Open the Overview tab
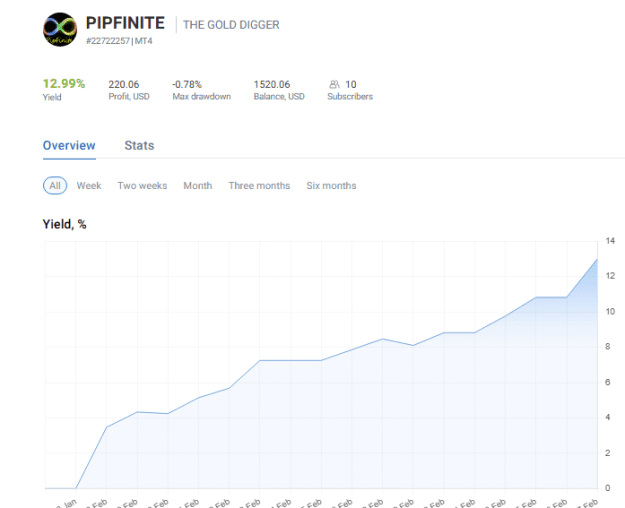This screenshot has height=508, width=625. 69,146
